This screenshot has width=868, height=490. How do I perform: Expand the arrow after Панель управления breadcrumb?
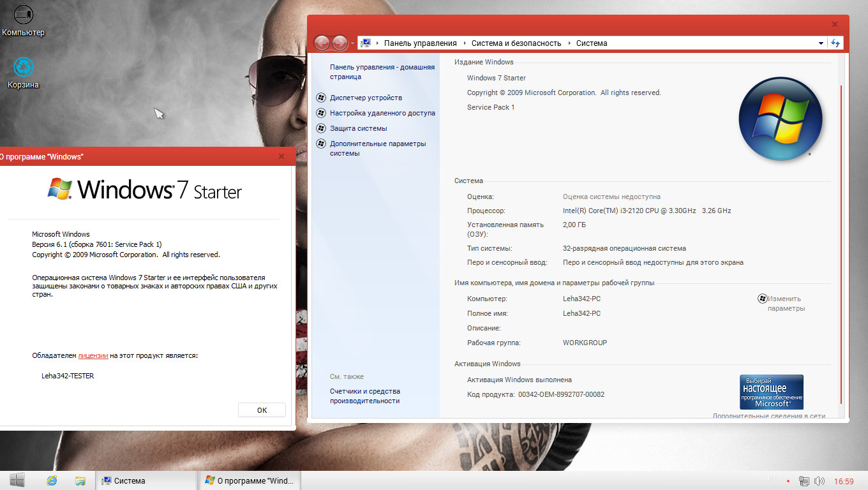pos(464,43)
